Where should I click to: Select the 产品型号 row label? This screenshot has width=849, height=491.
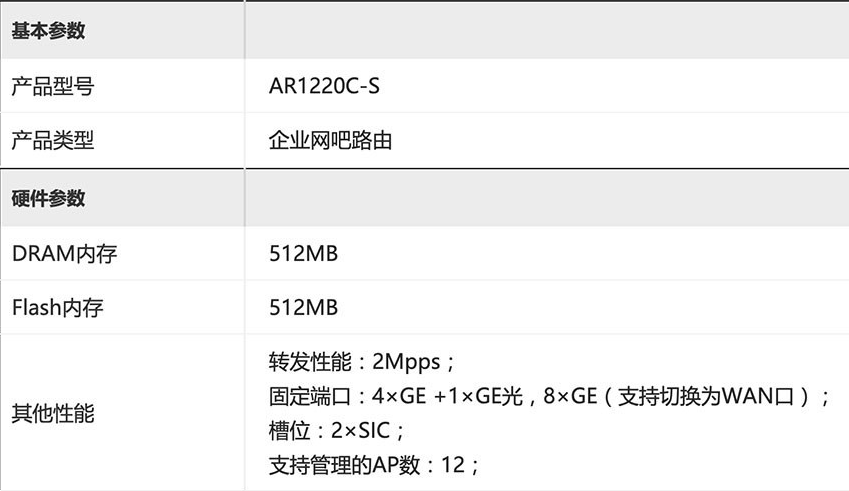53,86
